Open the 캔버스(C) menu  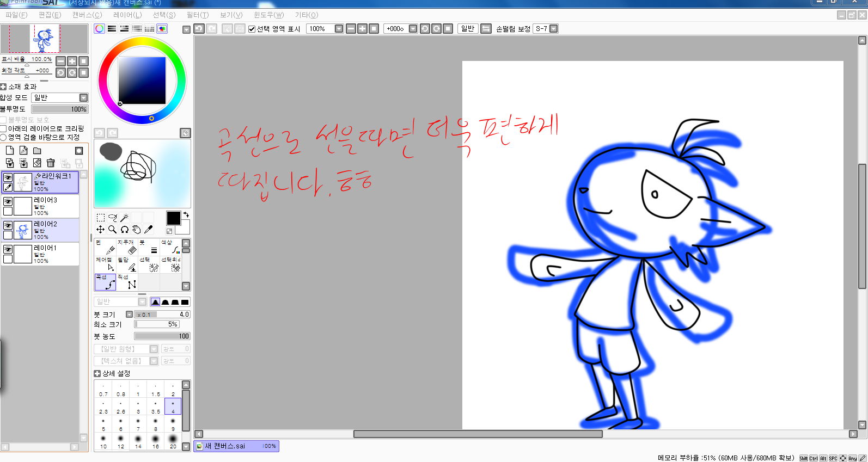tap(87, 15)
